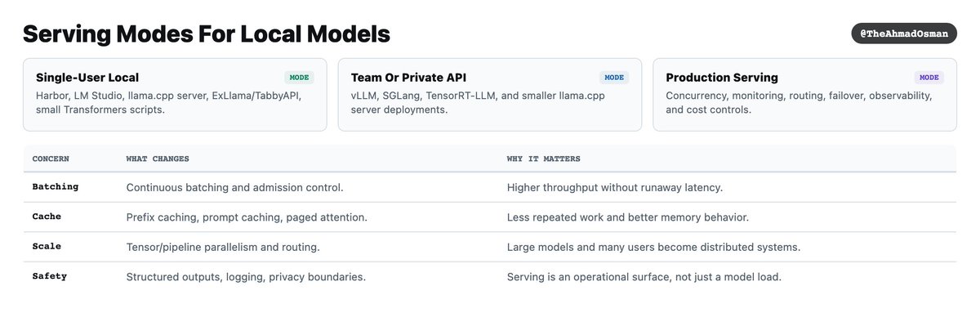Open the Single-User Local card
The height and width of the screenshot is (313, 980).
(x=175, y=94)
